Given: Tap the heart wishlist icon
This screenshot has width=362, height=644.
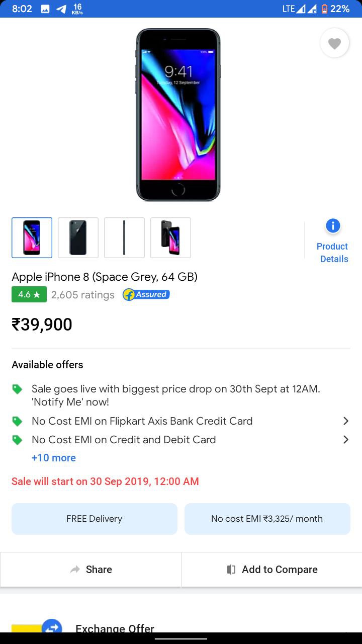Looking at the screenshot, I should tap(334, 44).
